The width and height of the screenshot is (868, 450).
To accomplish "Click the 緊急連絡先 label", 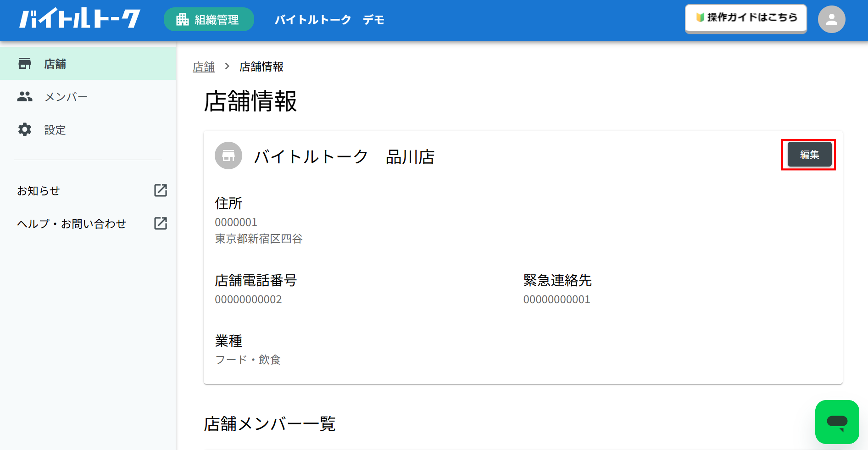I will point(557,280).
